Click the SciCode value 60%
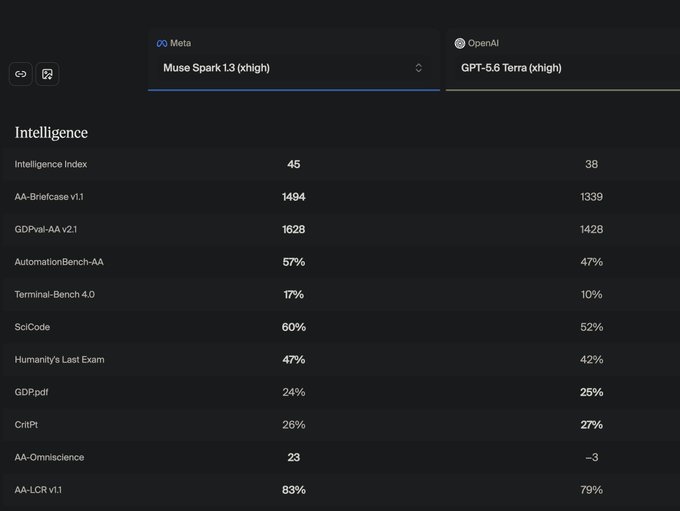Screen dimensions: 680x511 pyautogui.click(x=294, y=327)
